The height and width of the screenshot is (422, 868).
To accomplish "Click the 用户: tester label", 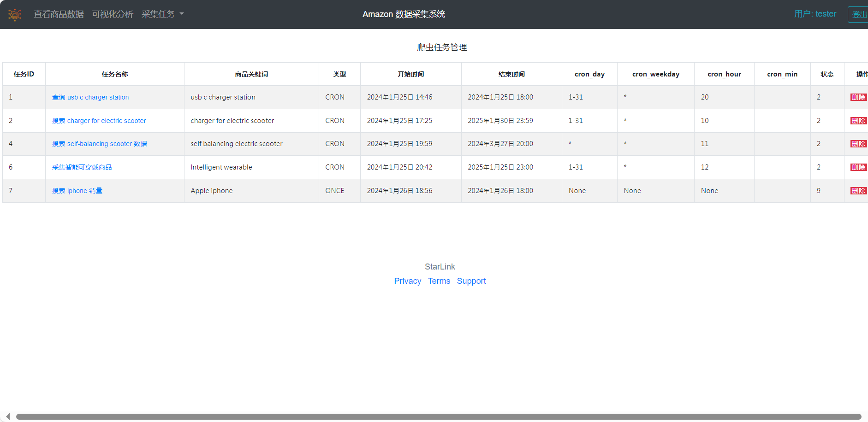I will click(x=815, y=14).
